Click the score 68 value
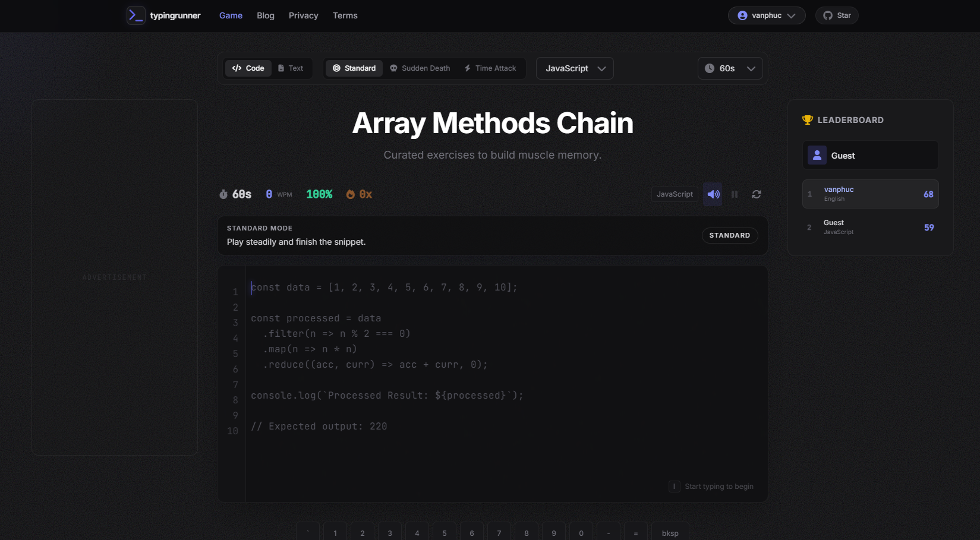The height and width of the screenshot is (540, 980). pos(928,194)
